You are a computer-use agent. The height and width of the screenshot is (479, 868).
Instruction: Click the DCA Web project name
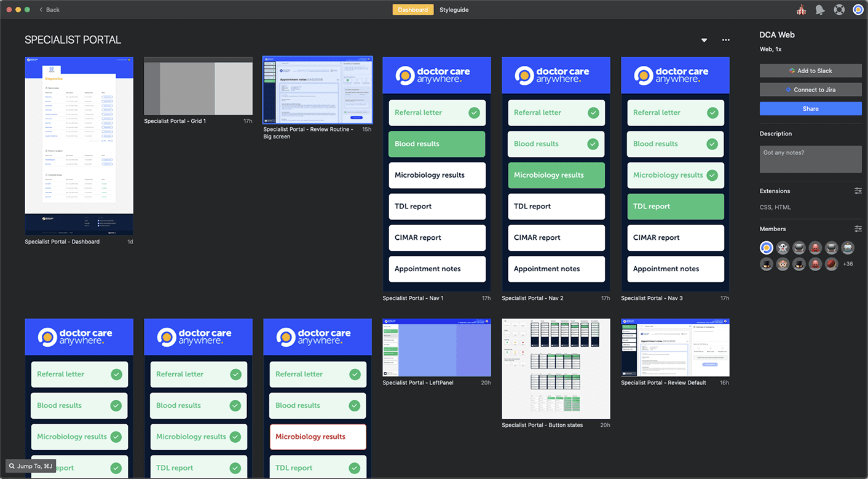[x=777, y=35]
